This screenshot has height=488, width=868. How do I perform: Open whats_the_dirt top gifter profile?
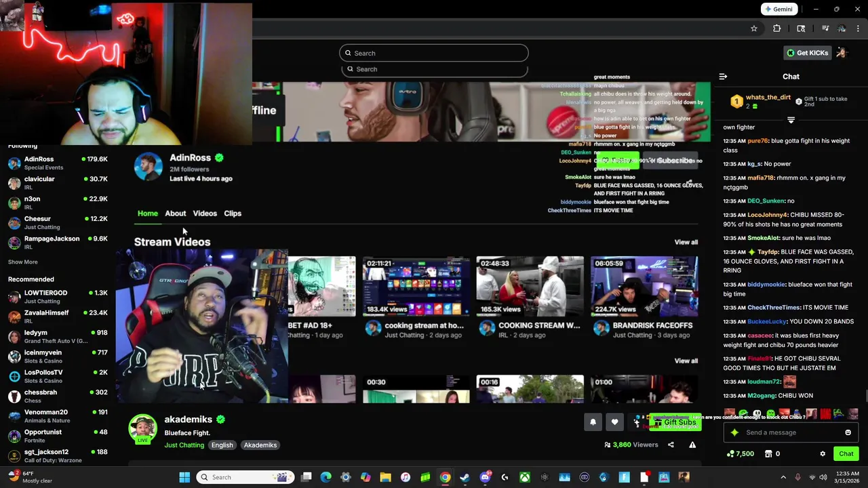[x=768, y=98]
